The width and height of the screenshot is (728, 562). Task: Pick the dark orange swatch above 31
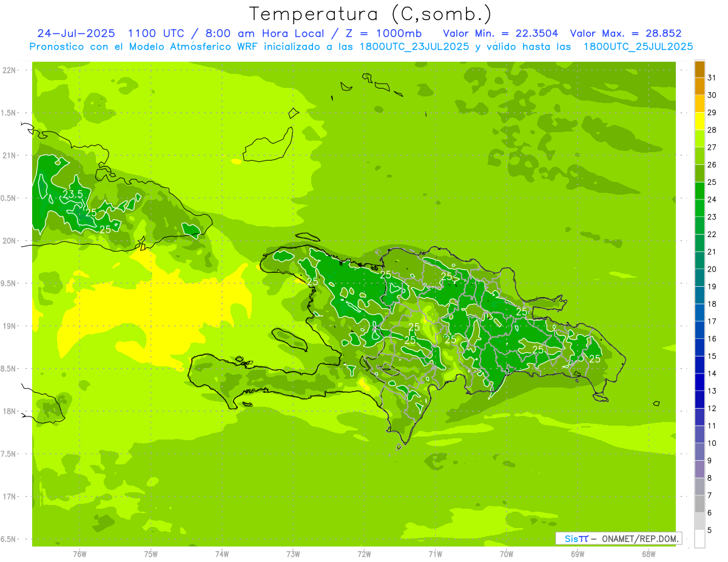coord(699,69)
